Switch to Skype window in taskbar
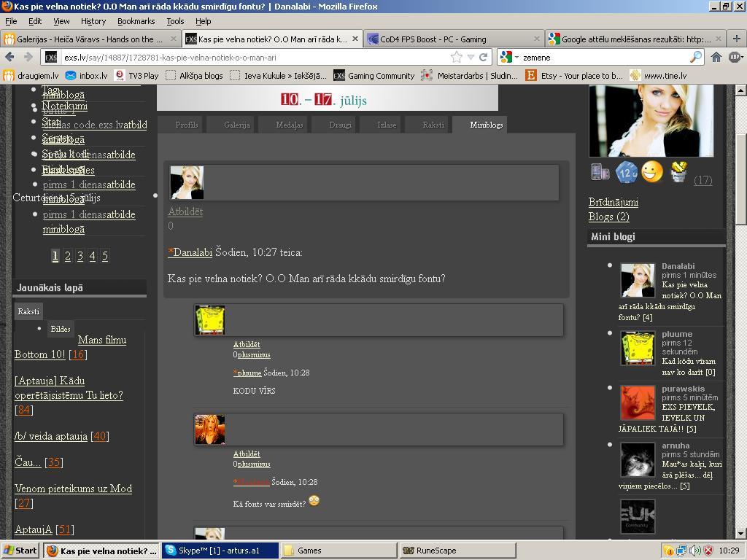The width and height of the screenshot is (747, 560). [220, 551]
